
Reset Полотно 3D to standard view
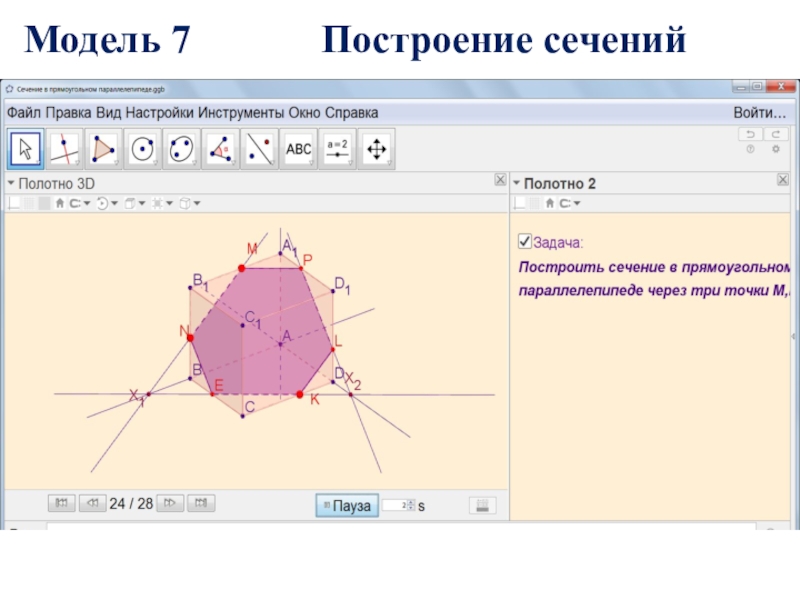point(60,204)
